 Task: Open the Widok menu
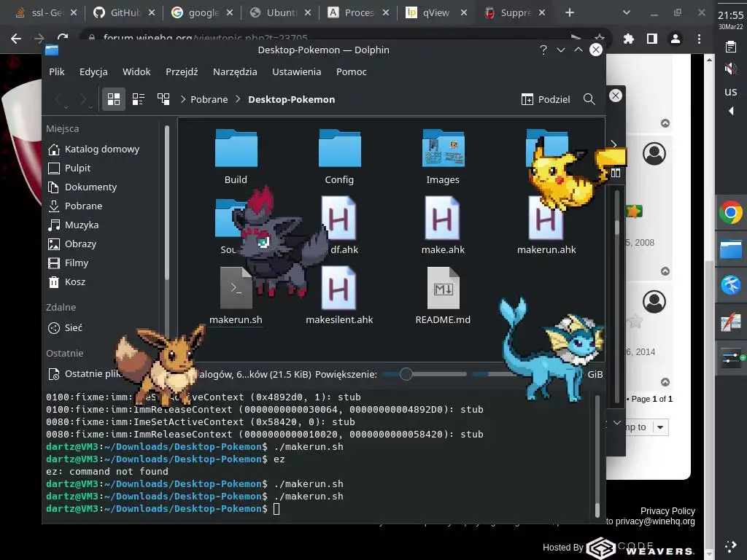coord(136,71)
